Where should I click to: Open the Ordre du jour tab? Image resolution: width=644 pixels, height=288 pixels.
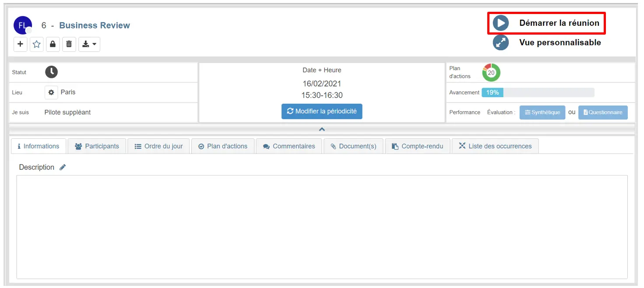(x=158, y=146)
